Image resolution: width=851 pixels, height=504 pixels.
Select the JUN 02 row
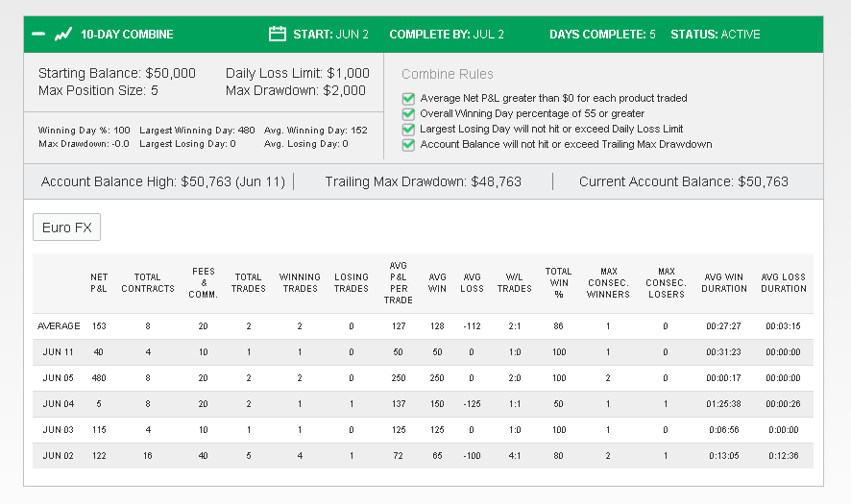pyautogui.click(x=423, y=456)
